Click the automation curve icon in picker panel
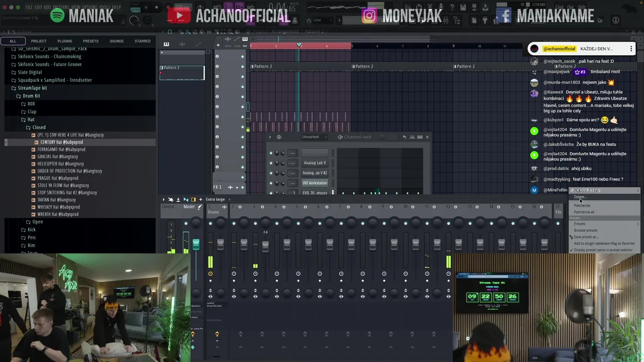Screen dimensions: 644x362 (197, 44)
